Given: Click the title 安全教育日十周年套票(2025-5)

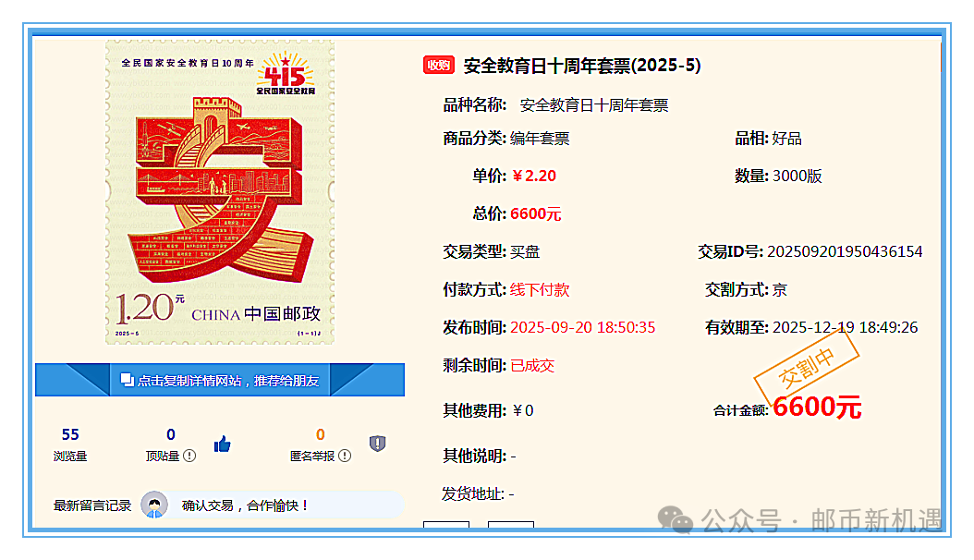Looking at the screenshot, I should coord(581,66).
